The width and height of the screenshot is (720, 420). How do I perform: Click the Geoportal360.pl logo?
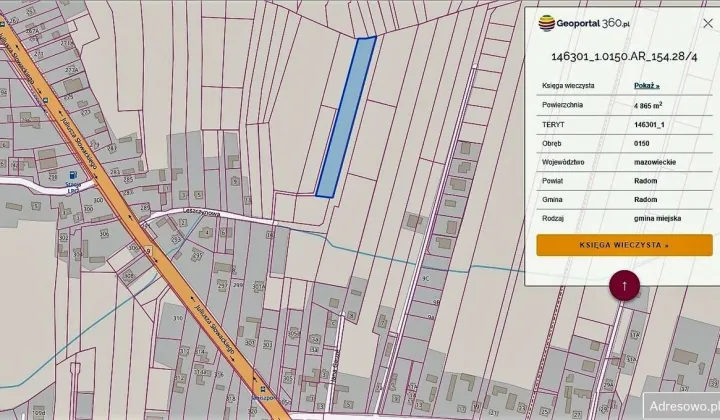click(584, 23)
